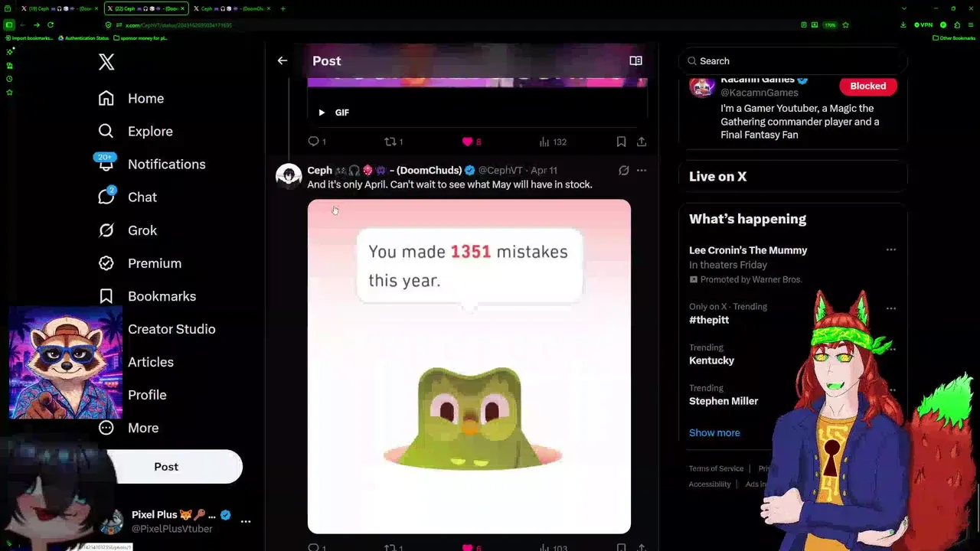Bookmark the upper post with GIF
980x551 pixels.
pyautogui.click(x=621, y=142)
